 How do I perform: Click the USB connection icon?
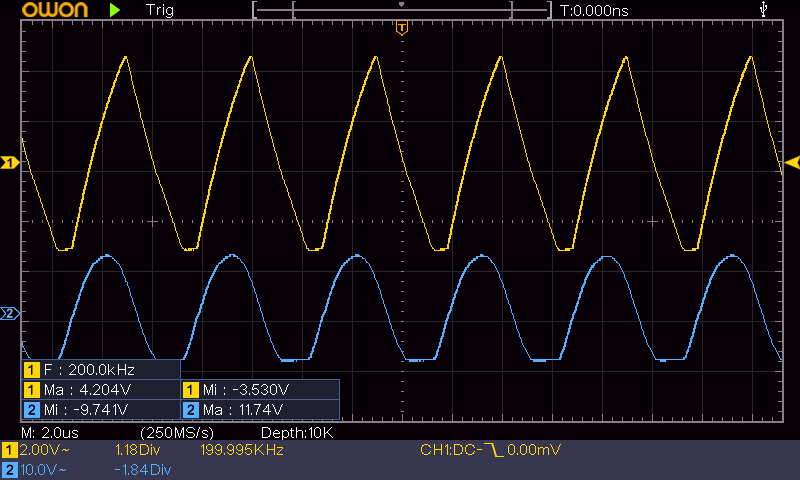click(763, 9)
